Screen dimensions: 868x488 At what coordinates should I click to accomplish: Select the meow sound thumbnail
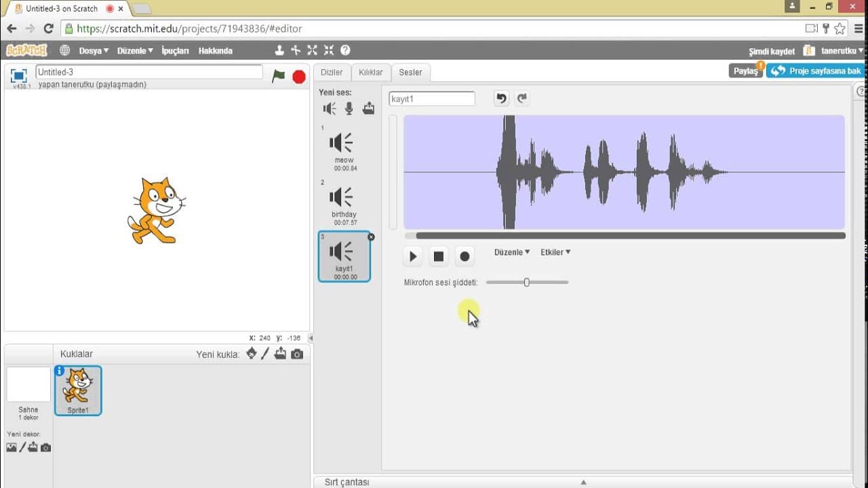point(344,148)
